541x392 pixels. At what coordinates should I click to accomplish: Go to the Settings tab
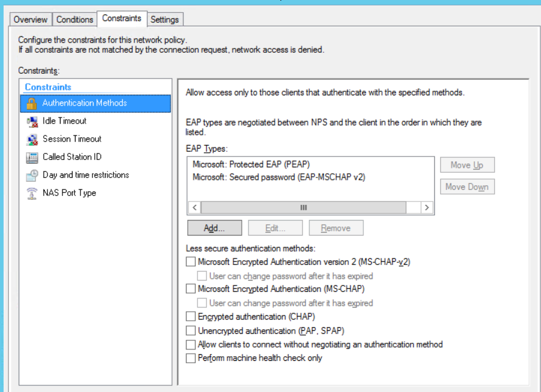coord(164,19)
